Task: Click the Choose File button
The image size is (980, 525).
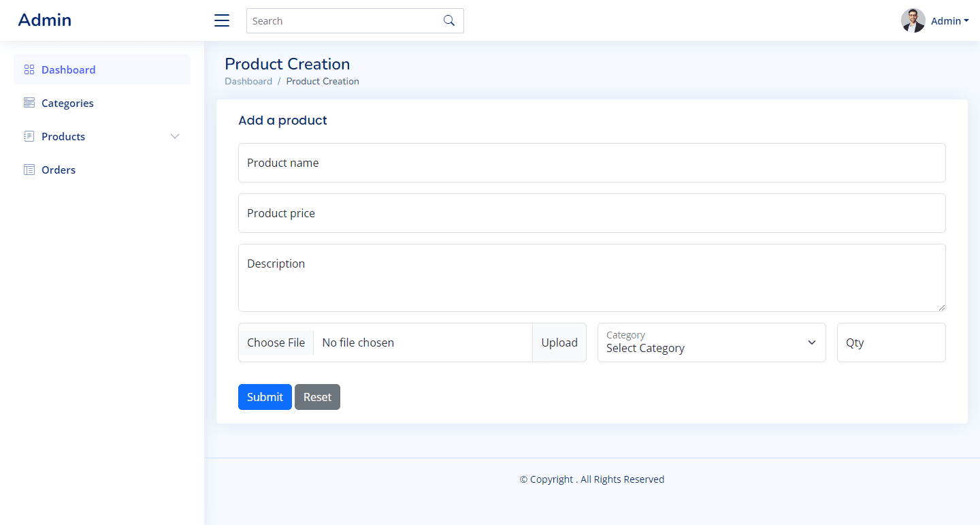Action: 276,343
